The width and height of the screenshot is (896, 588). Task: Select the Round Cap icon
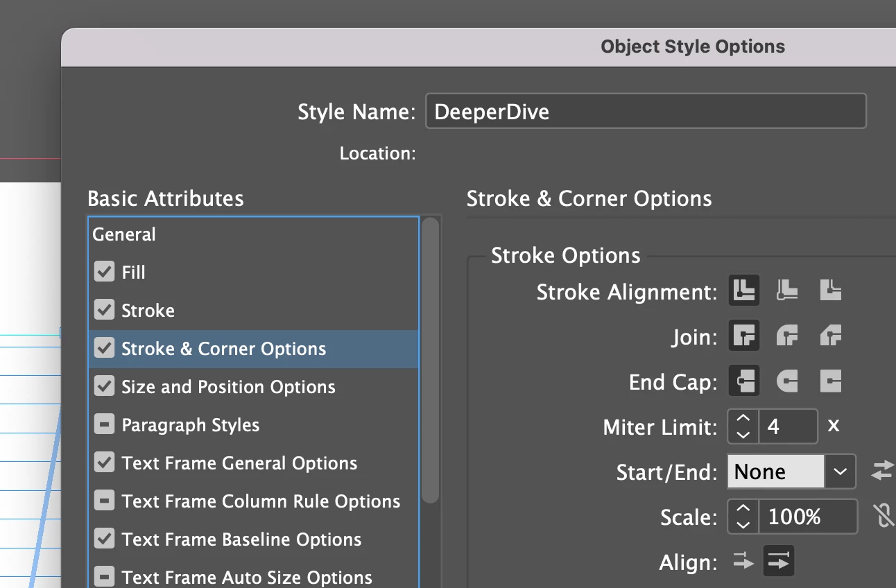point(787,381)
